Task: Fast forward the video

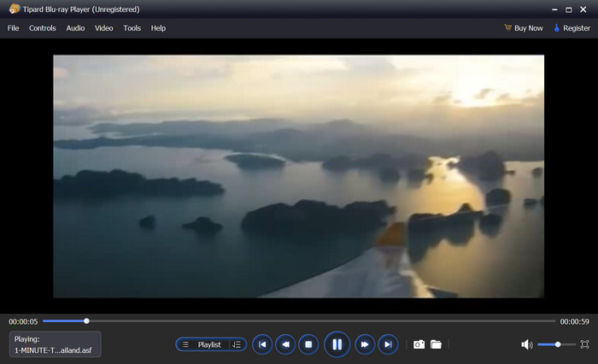Action: tap(365, 344)
